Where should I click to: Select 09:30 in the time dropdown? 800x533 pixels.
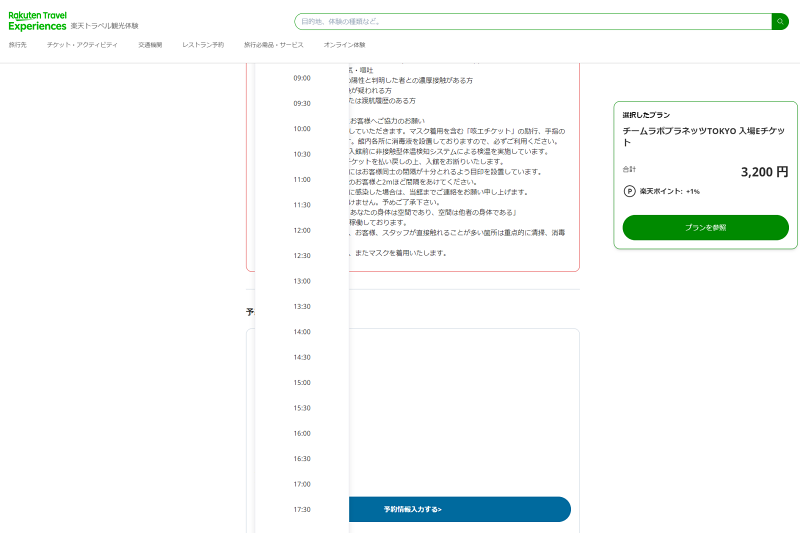pyautogui.click(x=302, y=104)
